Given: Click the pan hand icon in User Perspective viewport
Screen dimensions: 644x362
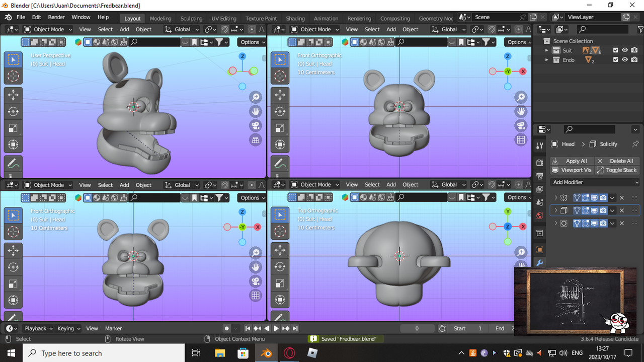Looking at the screenshot, I should pyautogui.click(x=256, y=111).
